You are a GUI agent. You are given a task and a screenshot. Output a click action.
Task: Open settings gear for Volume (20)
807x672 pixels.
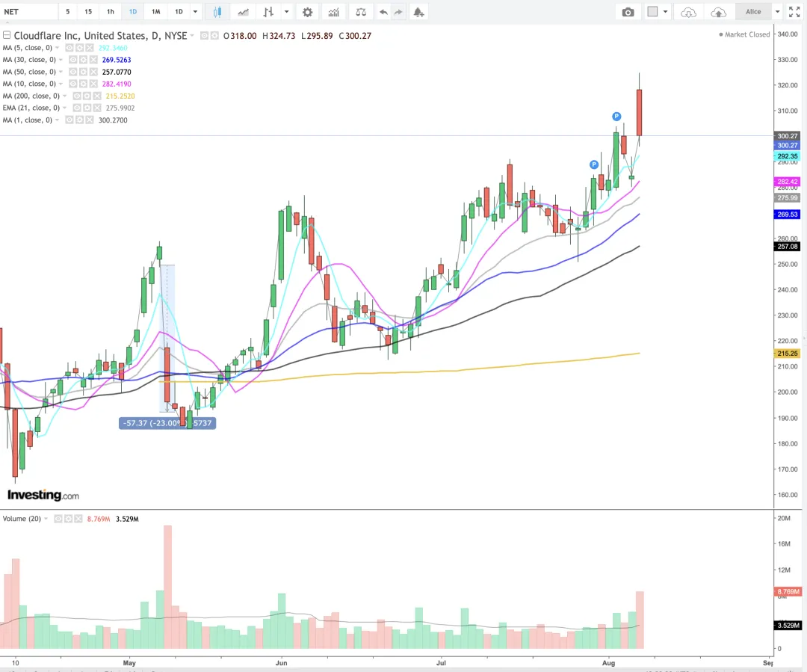click(x=69, y=519)
